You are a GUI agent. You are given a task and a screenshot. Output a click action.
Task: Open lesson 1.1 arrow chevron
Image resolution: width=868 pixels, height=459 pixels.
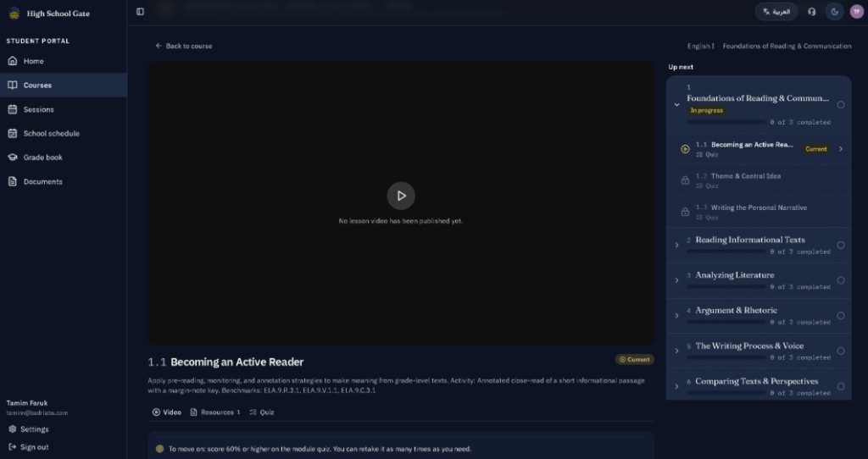(x=841, y=149)
